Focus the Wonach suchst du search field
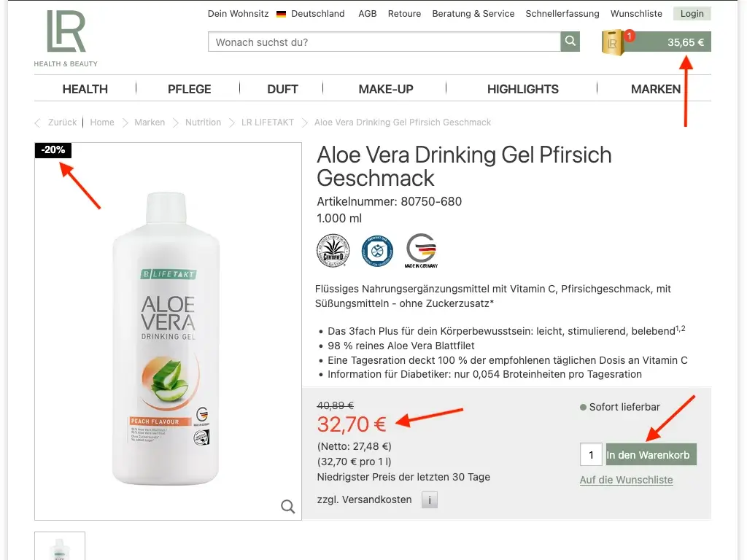 click(384, 42)
